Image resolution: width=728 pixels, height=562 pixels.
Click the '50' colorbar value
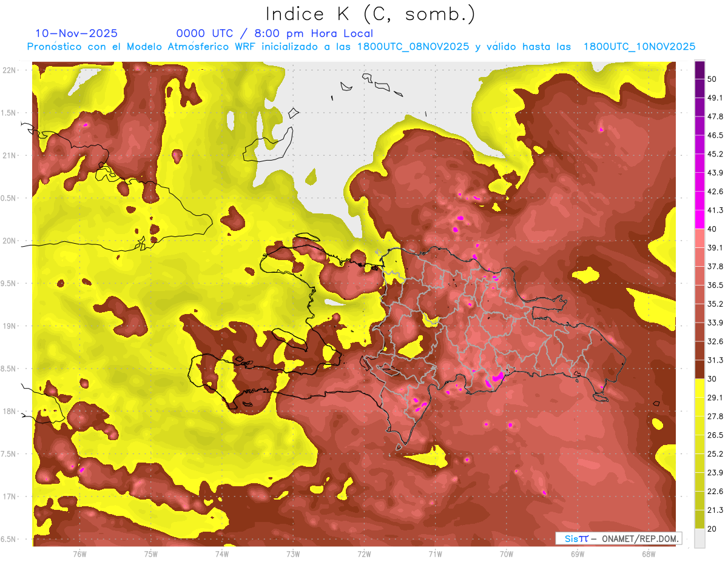coord(713,79)
